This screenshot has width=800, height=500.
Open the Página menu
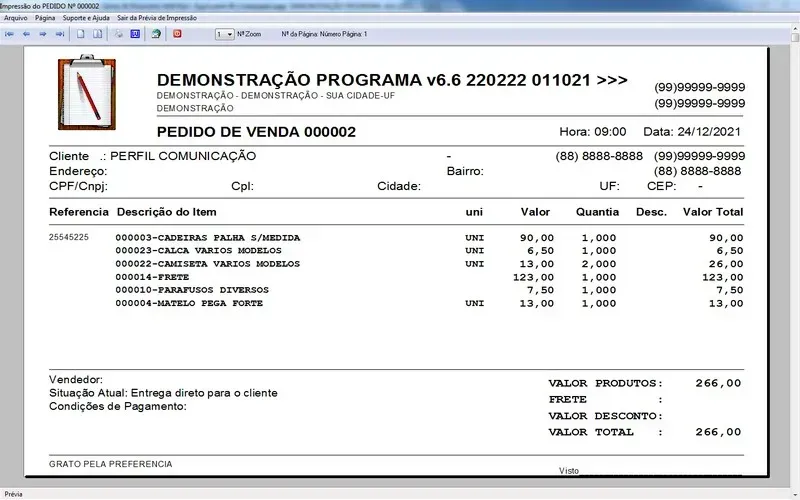[x=45, y=18]
